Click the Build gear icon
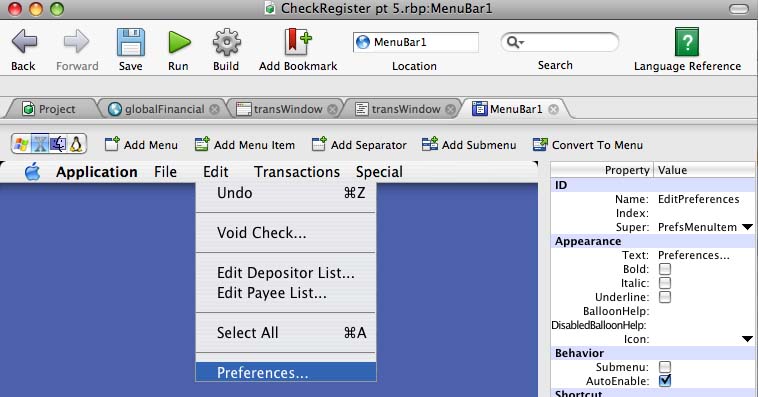758x397 pixels. 226,43
